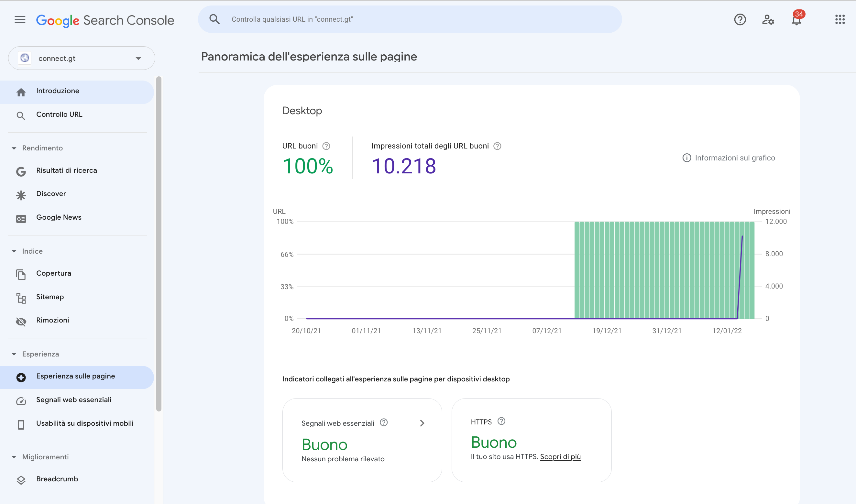Click the search magnifier icon in URL bar
856x504 pixels.
pos(214,19)
